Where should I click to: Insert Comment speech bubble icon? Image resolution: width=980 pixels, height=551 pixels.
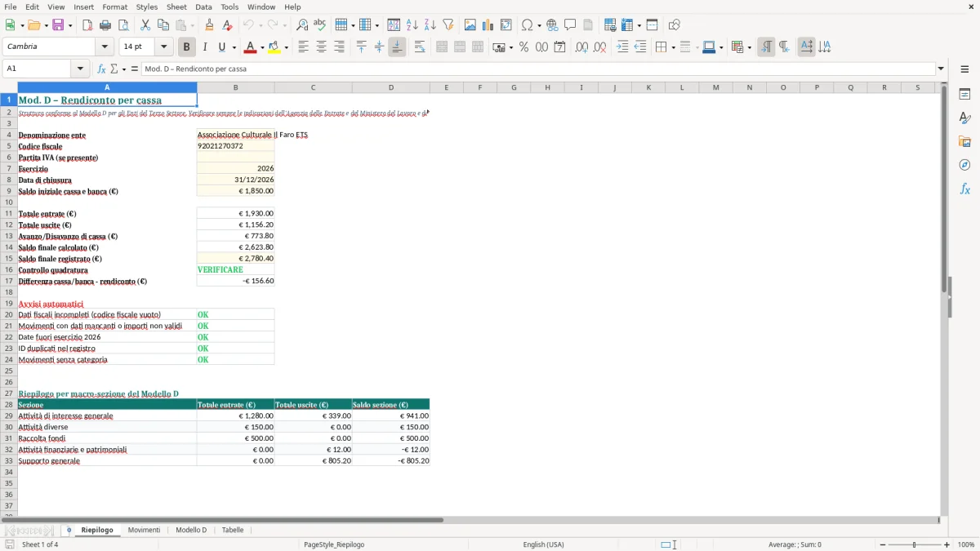(x=570, y=25)
